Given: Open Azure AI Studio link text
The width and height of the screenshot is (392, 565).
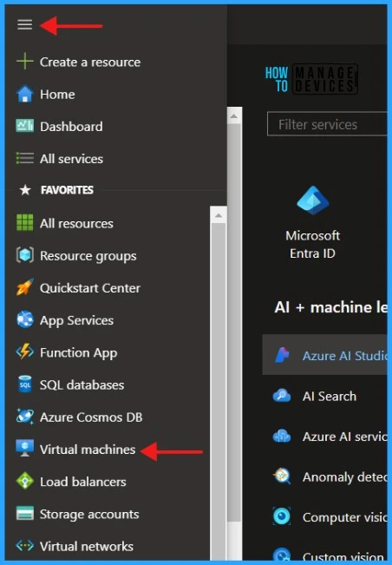Looking at the screenshot, I should [344, 356].
